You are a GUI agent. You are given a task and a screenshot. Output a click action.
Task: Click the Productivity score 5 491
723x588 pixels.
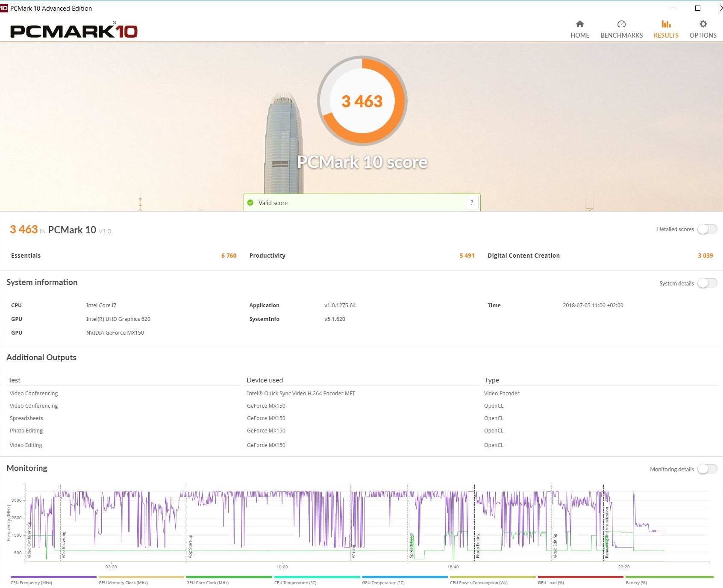pos(467,256)
